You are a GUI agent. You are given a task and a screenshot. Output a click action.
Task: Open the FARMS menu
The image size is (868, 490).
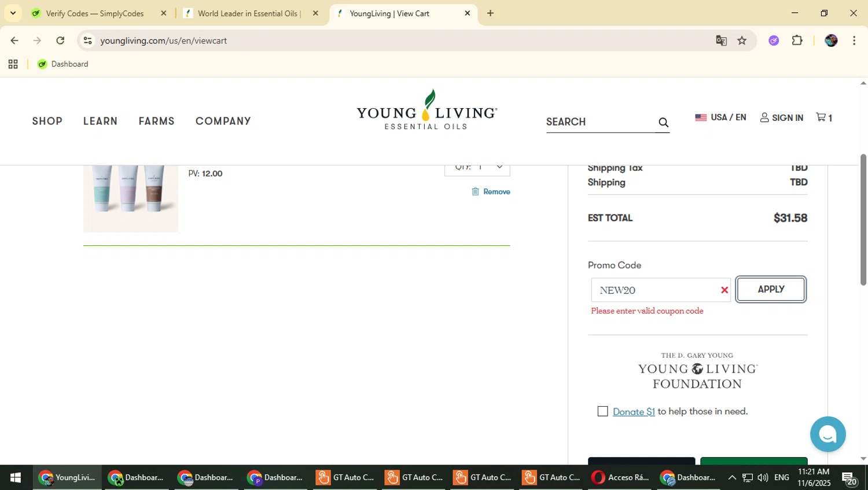[156, 121]
